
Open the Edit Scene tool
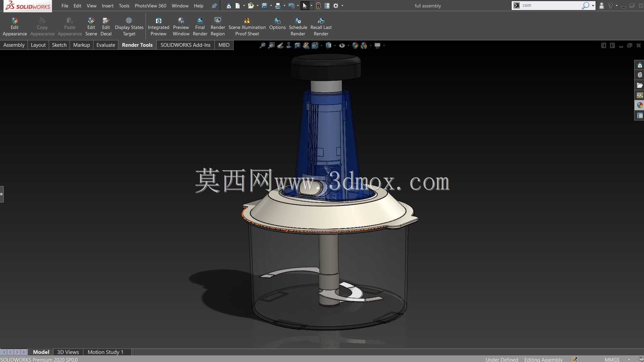click(x=91, y=27)
